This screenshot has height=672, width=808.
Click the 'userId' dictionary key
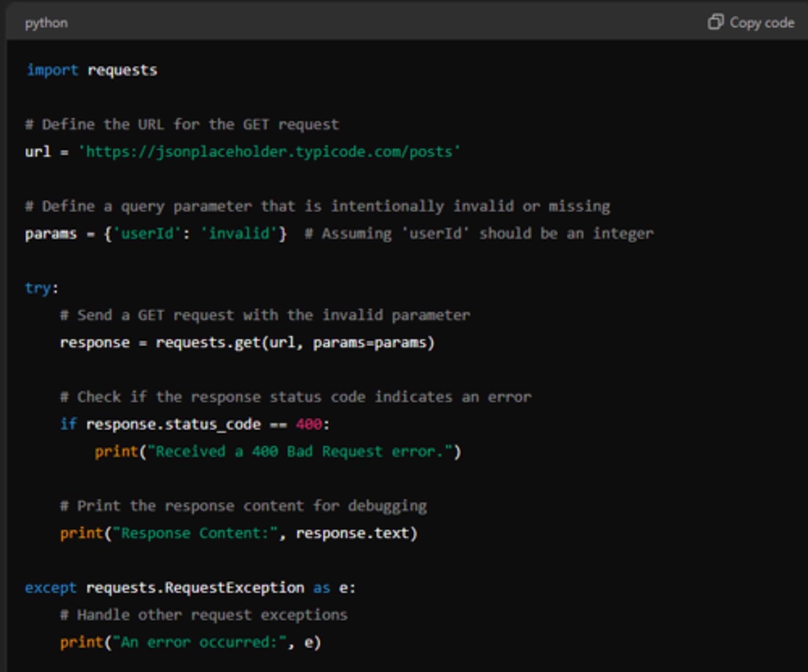pyautogui.click(x=147, y=233)
